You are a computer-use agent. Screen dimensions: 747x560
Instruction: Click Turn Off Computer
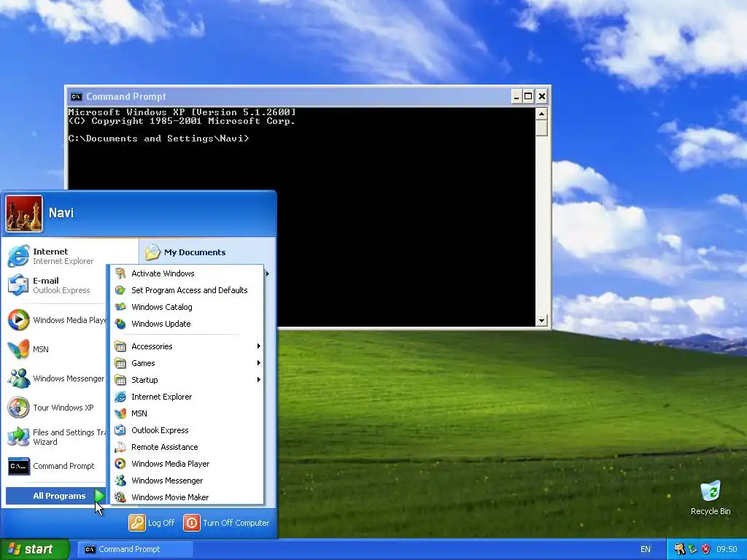point(226,523)
